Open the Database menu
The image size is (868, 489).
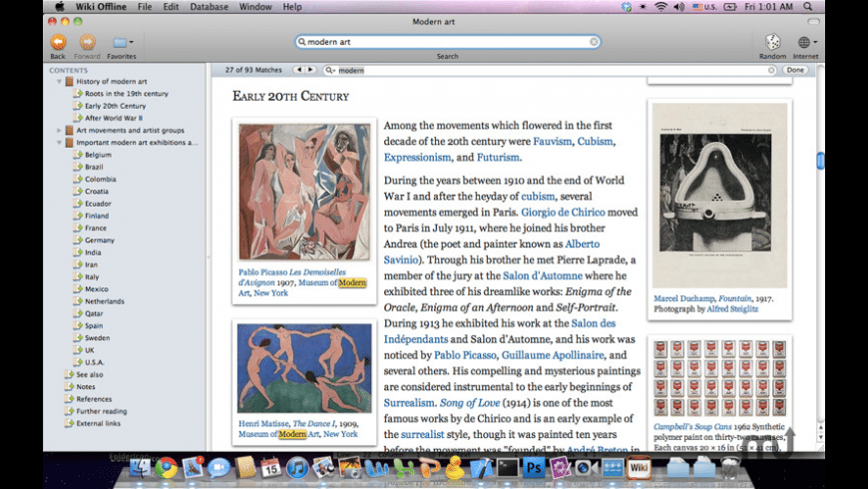point(209,7)
